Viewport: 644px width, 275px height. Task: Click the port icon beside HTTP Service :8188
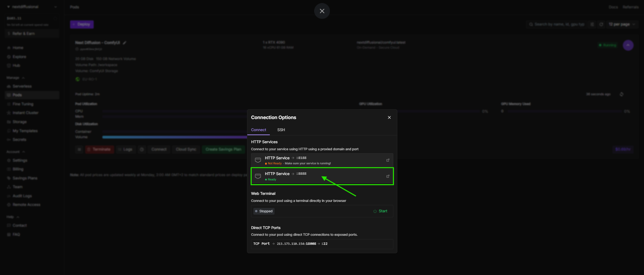coord(258,160)
